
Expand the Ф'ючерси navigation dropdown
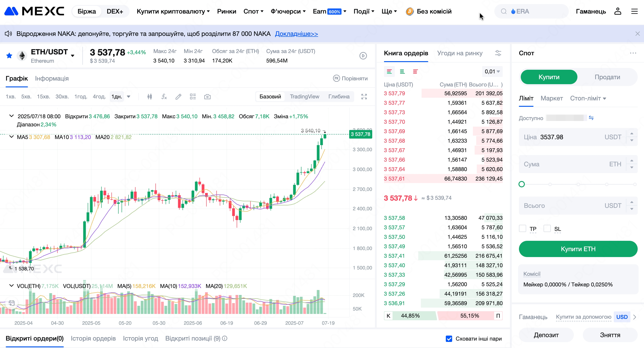[x=288, y=11]
